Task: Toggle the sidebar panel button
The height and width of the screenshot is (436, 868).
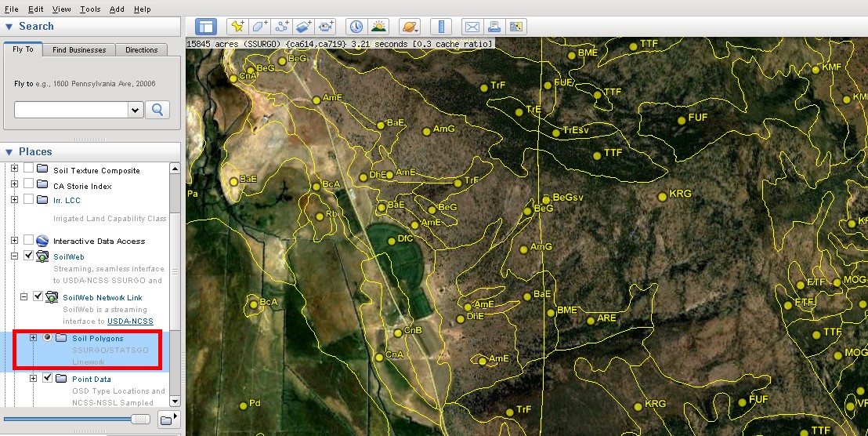Action: pyautogui.click(x=205, y=27)
